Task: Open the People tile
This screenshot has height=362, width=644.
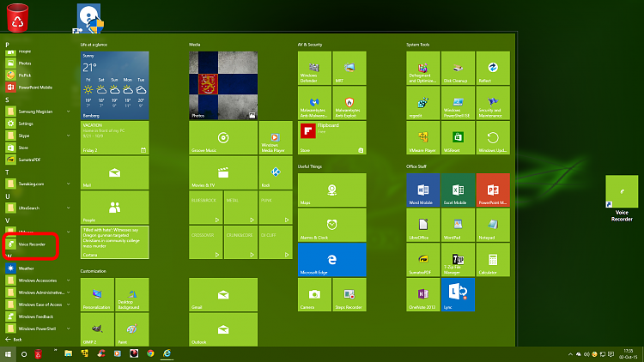Action: click(114, 208)
